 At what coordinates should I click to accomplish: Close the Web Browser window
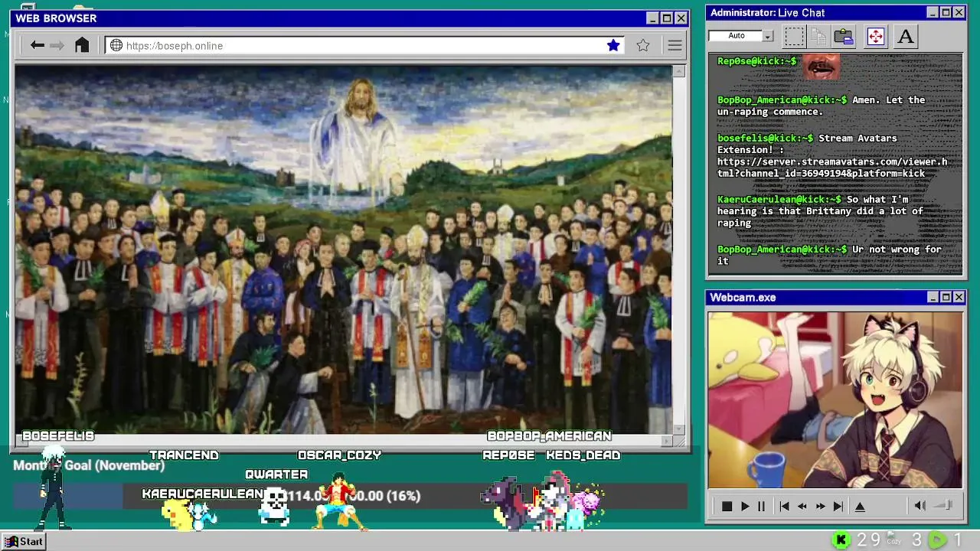point(681,18)
